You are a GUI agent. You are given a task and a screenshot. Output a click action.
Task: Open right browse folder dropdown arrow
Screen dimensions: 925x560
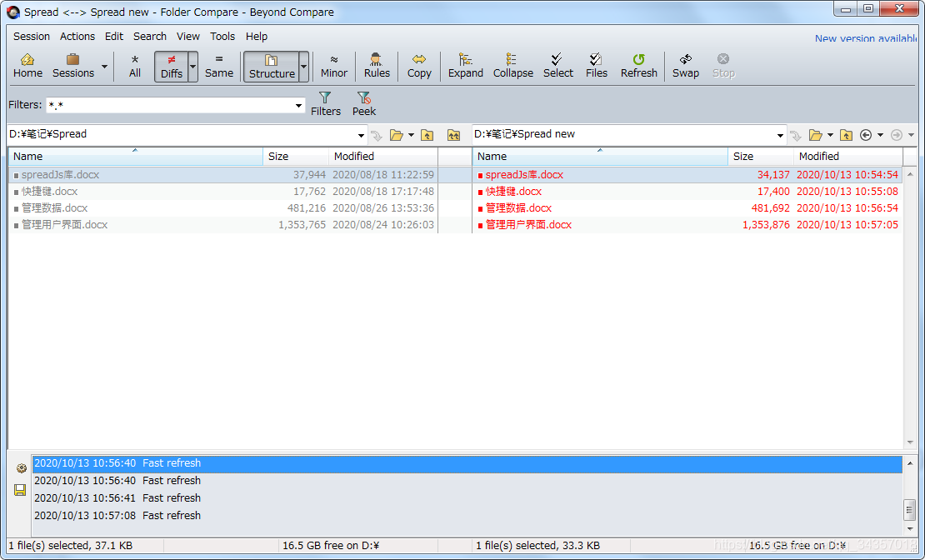[x=830, y=135]
